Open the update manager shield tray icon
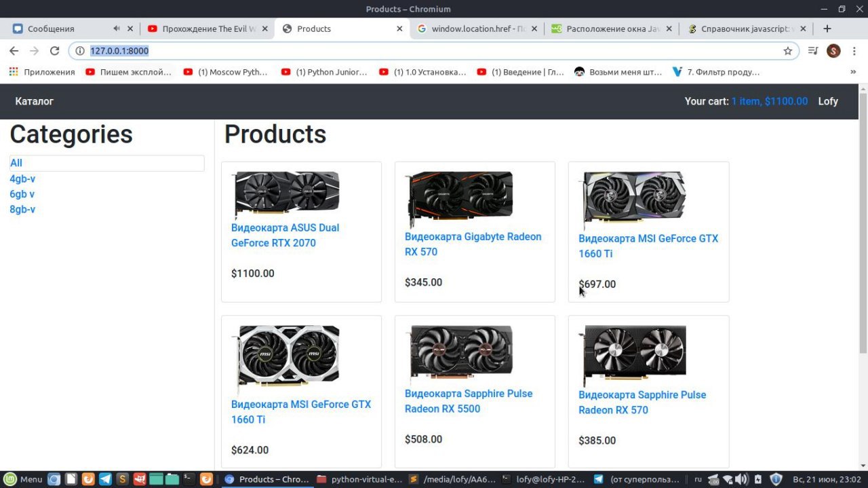Image resolution: width=868 pixels, height=488 pixels. 776,479
